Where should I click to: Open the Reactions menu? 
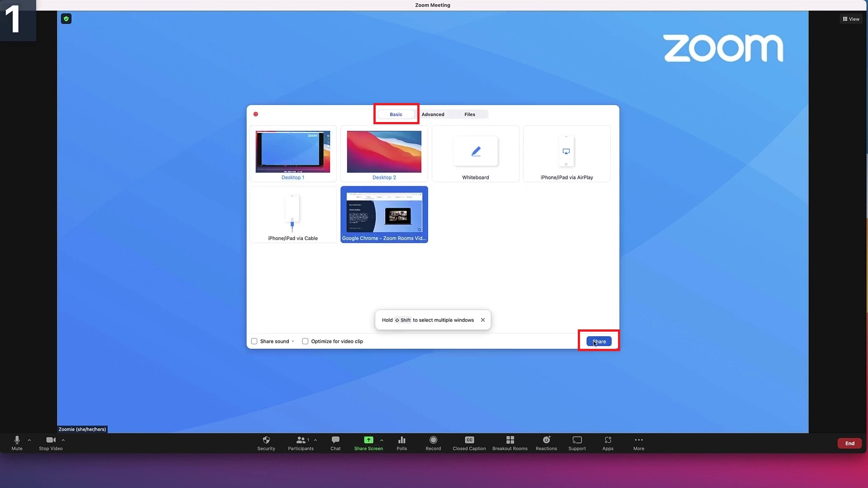(x=546, y=443)
